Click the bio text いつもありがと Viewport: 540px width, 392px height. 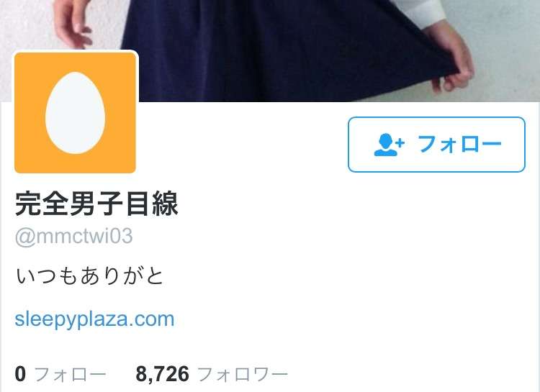tap(89, 276)
